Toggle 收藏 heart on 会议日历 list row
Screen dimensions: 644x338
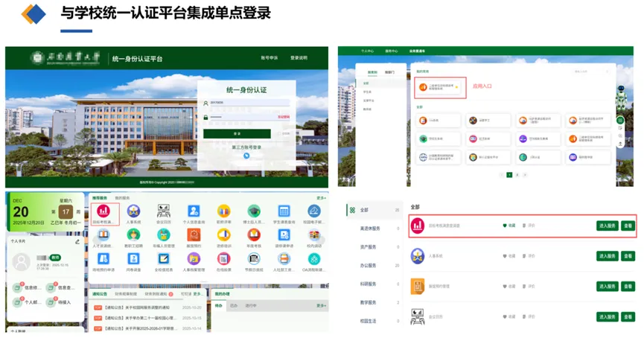(504, 316)
